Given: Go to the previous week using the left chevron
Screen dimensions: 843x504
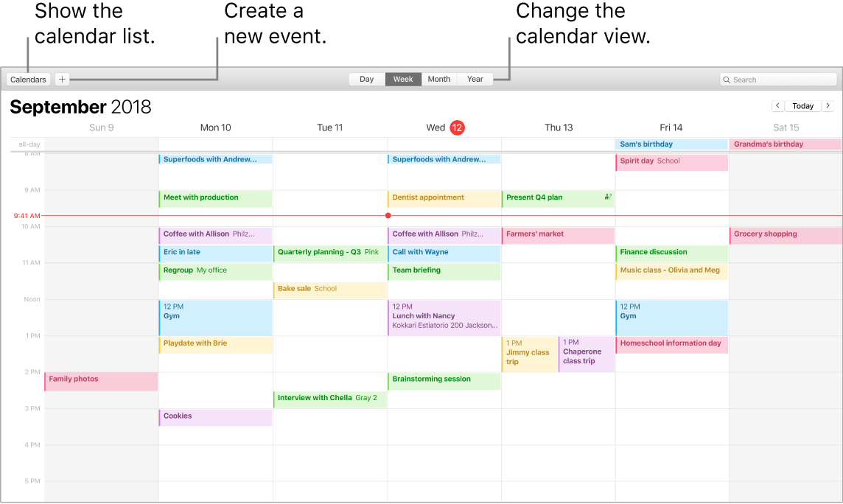Looking at the screenshot, I should pyautogui.click(x=777, y=105).
